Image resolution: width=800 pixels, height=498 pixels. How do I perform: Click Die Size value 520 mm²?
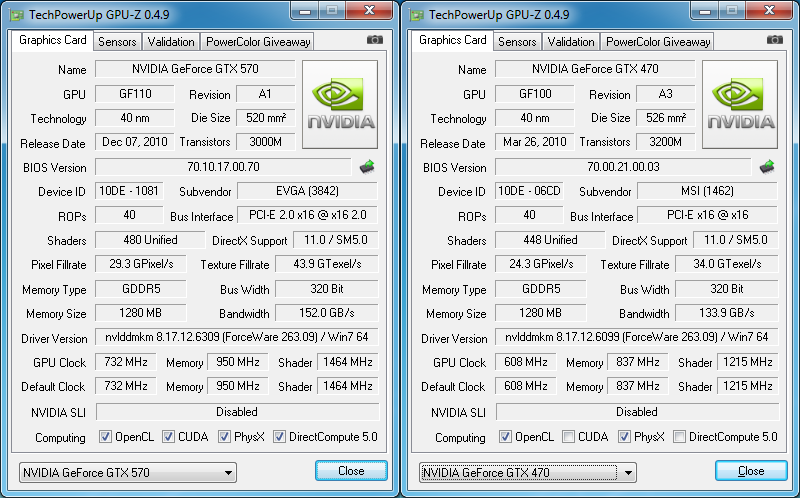coord(266,118)
